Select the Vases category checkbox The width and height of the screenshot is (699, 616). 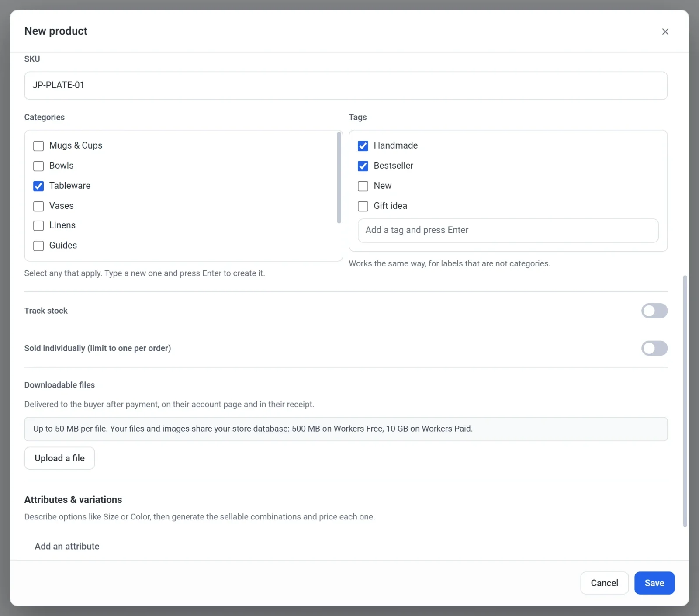[x=38, y=206]
